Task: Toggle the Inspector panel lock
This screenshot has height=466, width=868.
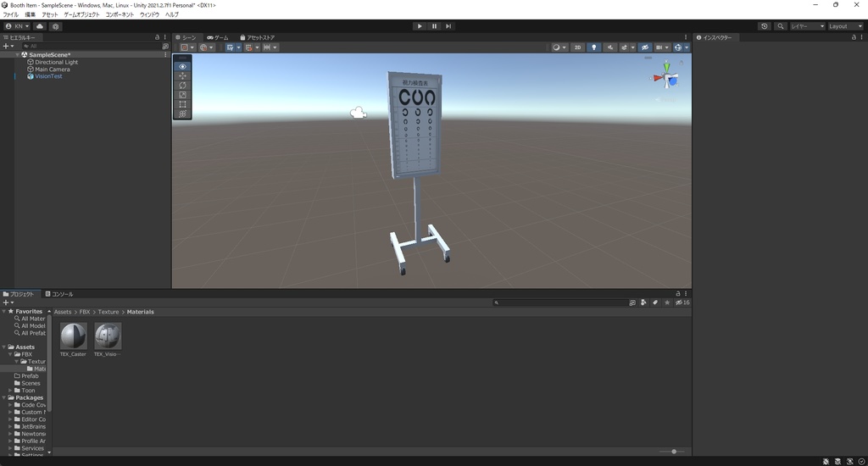Action: coord(854,37)
